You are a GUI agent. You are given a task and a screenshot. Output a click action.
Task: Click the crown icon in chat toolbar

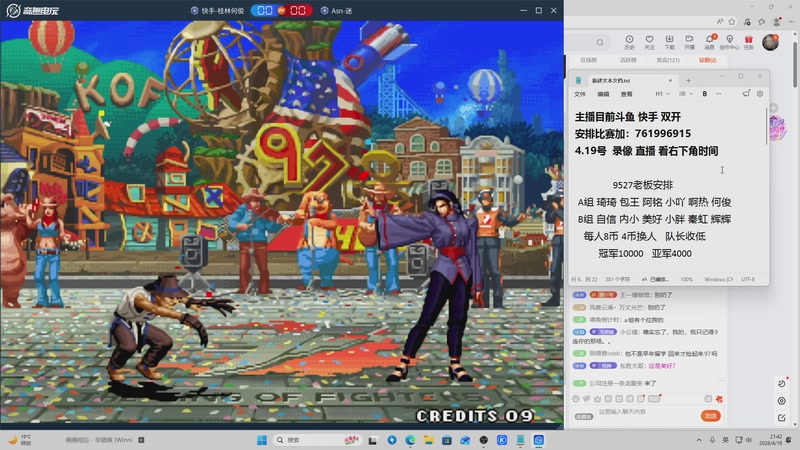pos(597,399)
